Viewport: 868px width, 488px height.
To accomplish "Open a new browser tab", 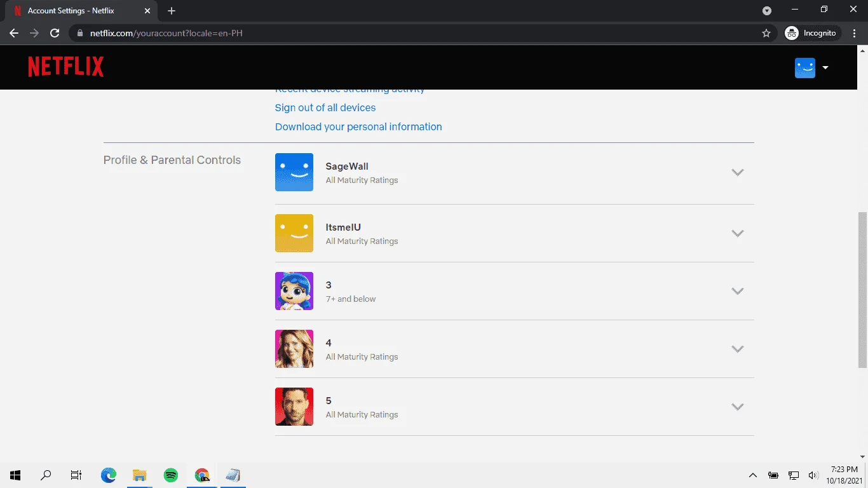I will (172, 11).
